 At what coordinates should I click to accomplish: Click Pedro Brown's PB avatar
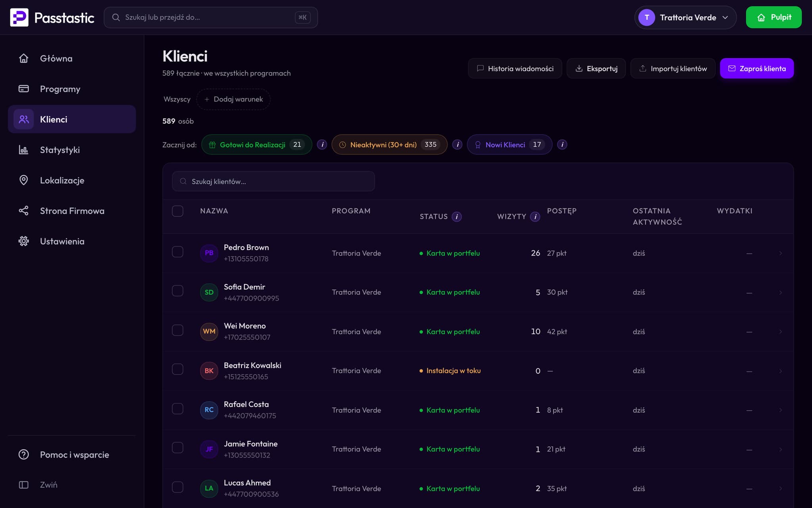(209, 253)
